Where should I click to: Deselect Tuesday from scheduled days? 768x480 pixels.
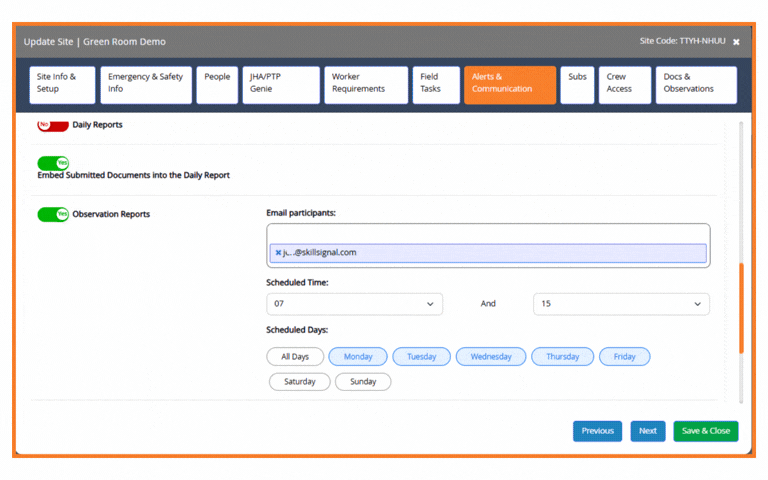(421, 357)
